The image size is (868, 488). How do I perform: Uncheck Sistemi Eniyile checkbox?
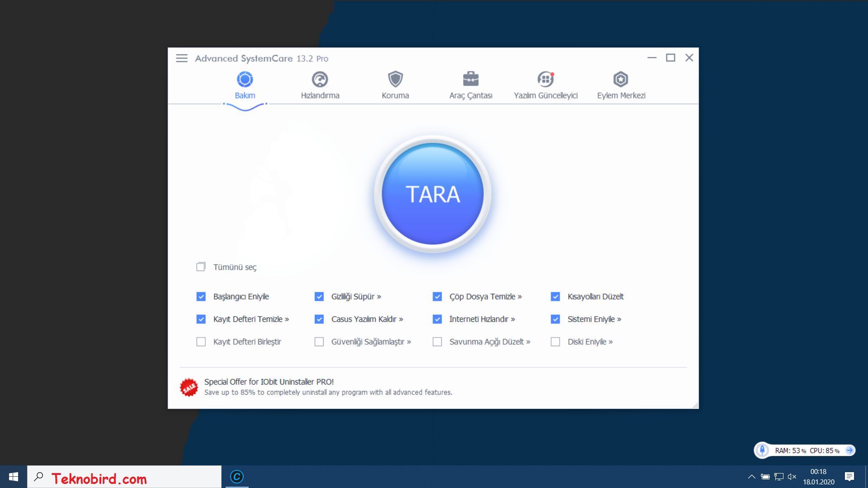556,319
